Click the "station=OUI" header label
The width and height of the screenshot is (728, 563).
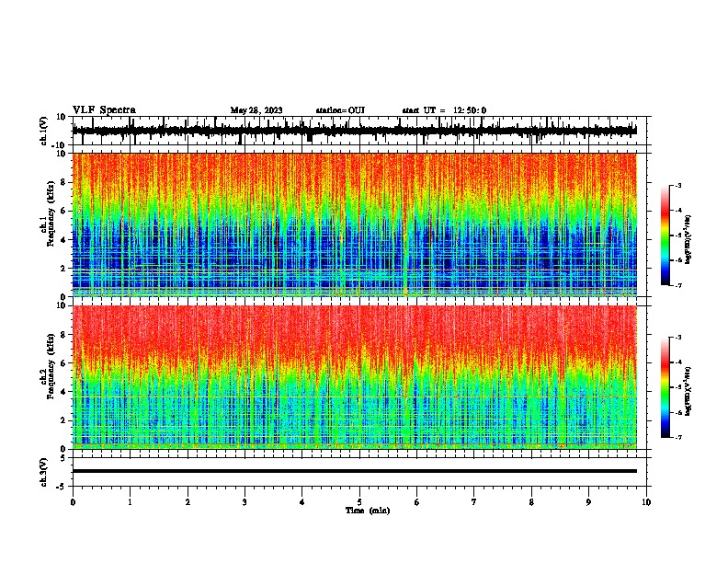coord(340,110)
